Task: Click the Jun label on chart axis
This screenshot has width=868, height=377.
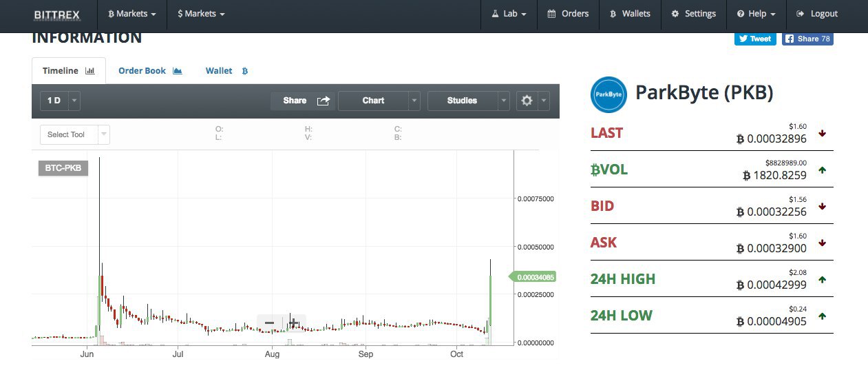Action: pyautogui.click(x=87, y=354)
